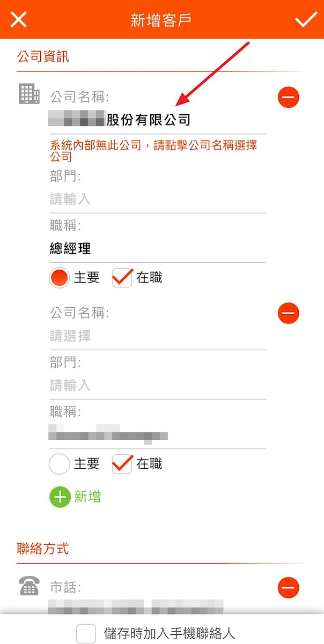Tap the company building icon
Screen dimensions: 324x644
(30, 94)
